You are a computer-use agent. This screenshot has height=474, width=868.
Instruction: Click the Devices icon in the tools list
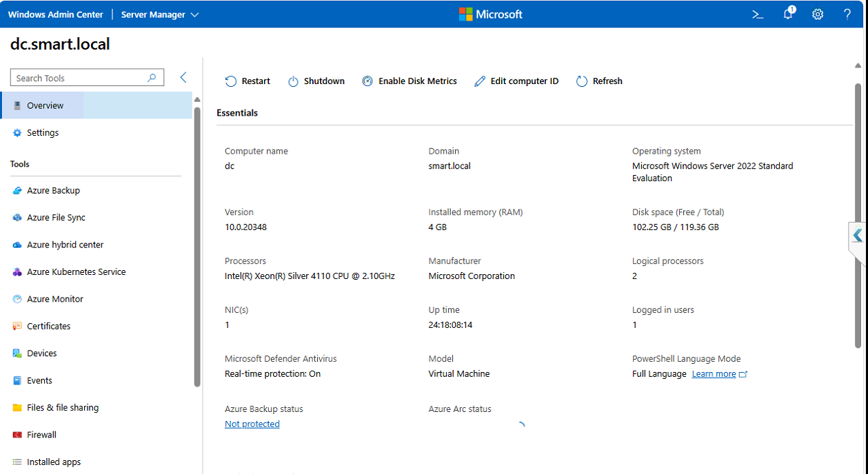click(17, 353)
